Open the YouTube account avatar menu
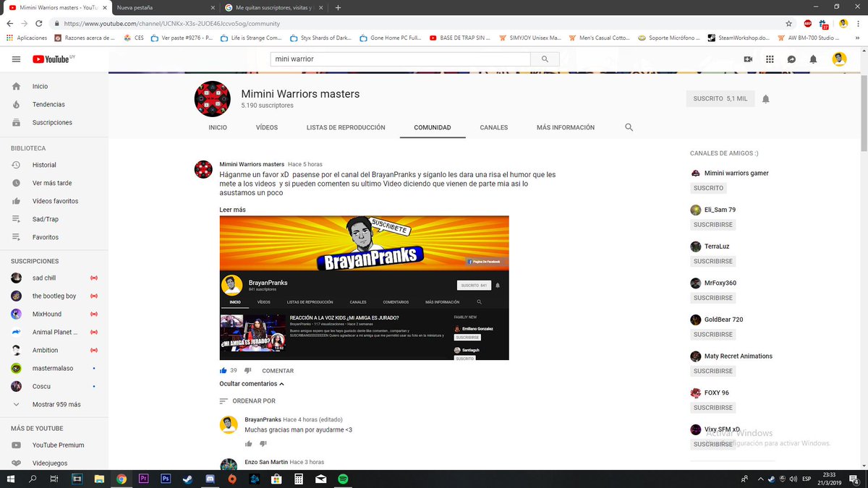Image resolution: width=868 pixels, height=488 pixels. point(839,59)
